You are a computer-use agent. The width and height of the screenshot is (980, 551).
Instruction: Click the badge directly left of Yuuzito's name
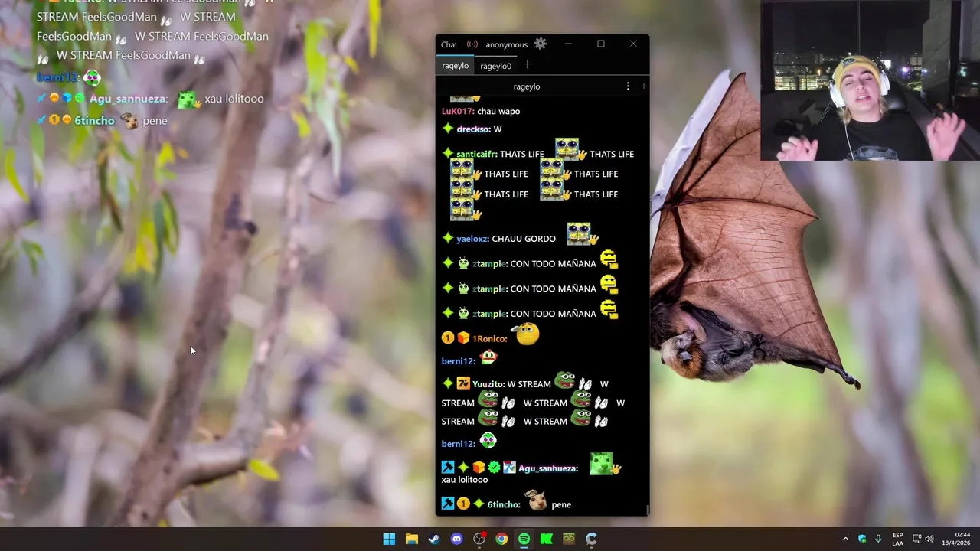click(463, 383)
